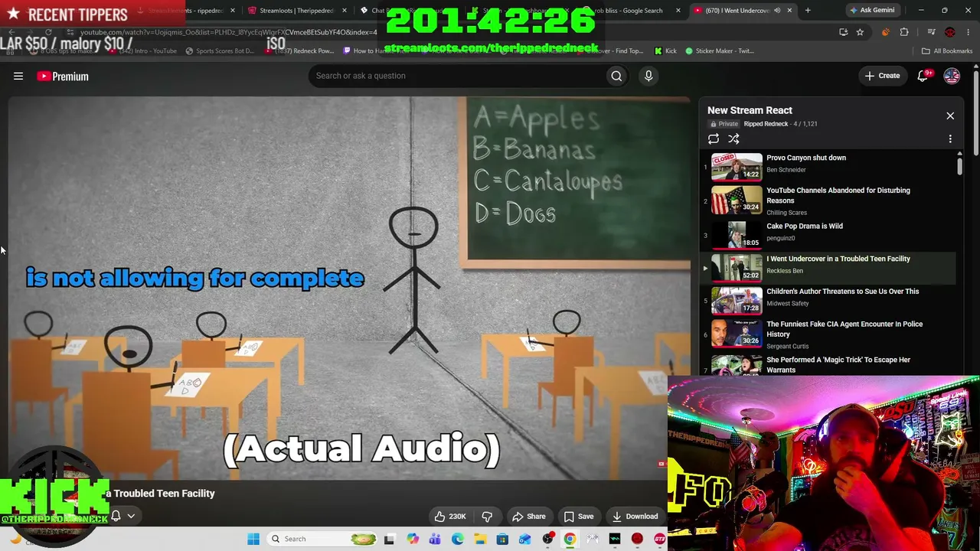Open YouTube notifications bell
The image size is (980, 551).
(x=923, y=76)
